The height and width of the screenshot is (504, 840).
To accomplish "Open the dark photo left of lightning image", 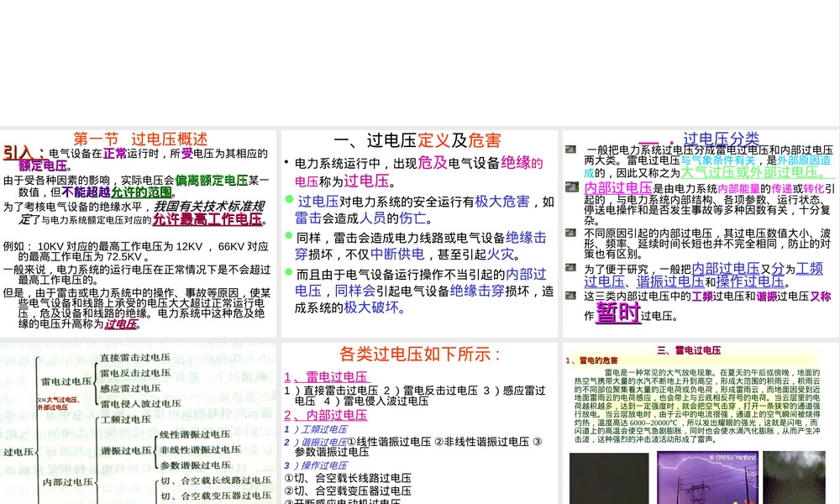I will point(608,478).
